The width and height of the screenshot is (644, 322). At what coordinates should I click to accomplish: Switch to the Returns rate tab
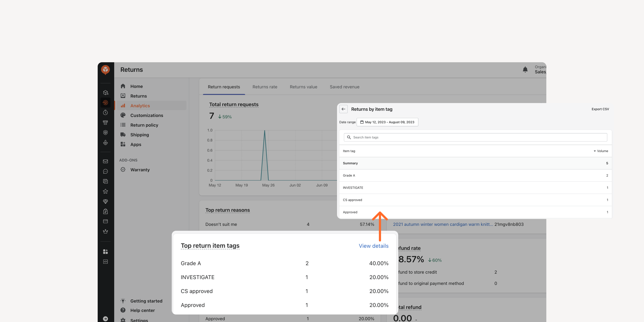pyautogui.click(x=265, y=87)
